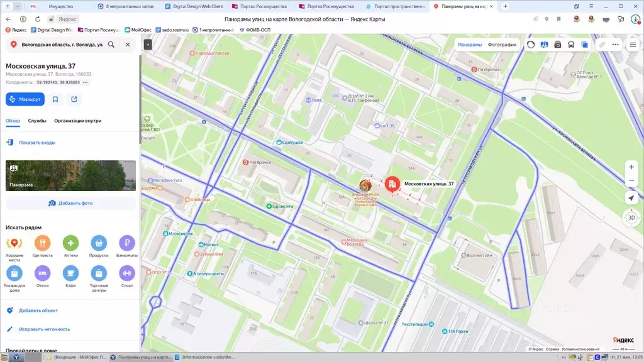Screen dimensions: 644x362
Task: Open the Обзор tab
Action: tap(13, 121)
